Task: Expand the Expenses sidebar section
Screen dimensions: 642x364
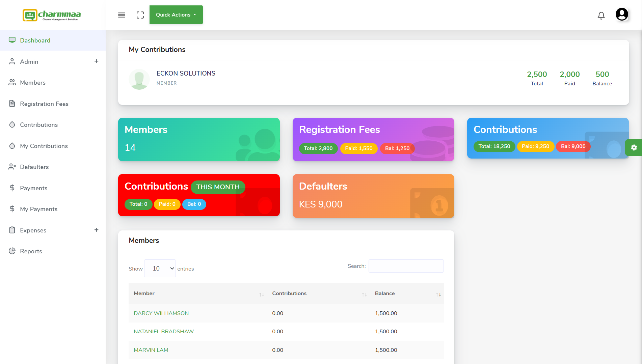Action: (97, 230)
